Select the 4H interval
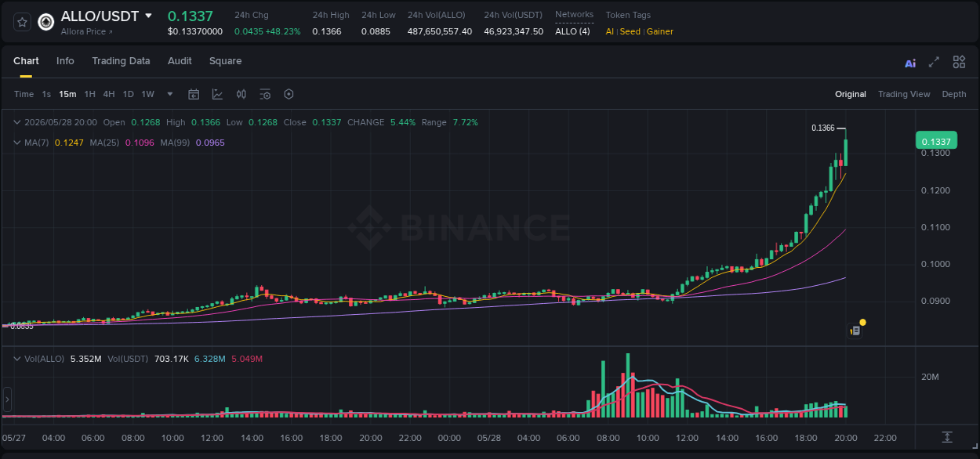Image resolution: width=980 pixels, height=459 pixels. point(108,94)
